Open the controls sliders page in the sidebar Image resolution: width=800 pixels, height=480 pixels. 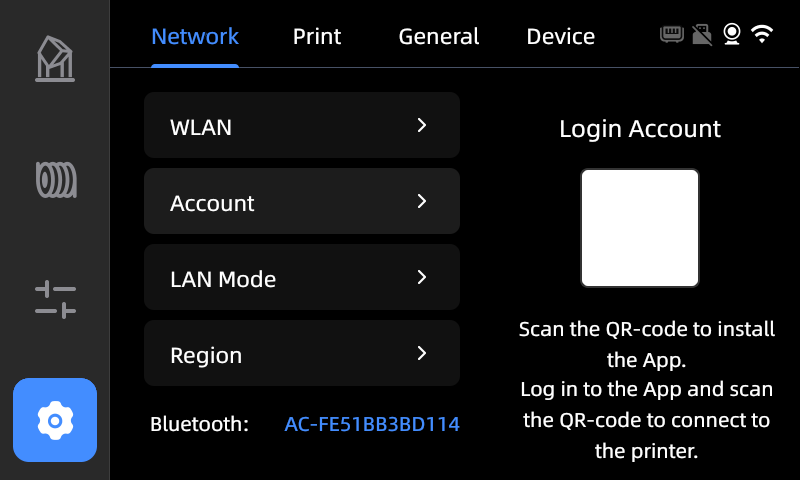point(55,299)
